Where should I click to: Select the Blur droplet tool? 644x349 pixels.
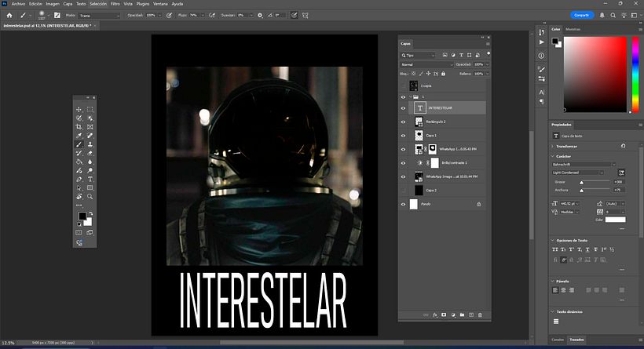pos(90,162)
